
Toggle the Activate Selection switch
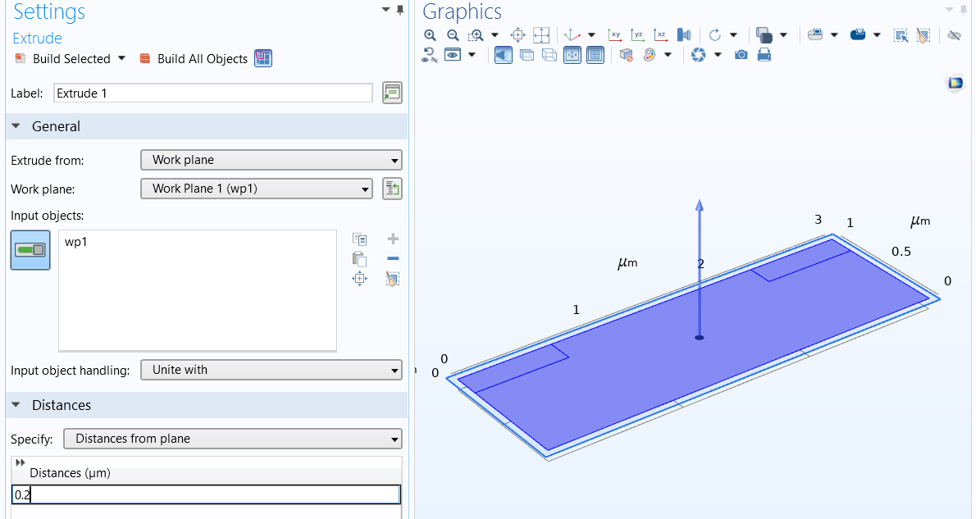tap(30, 250)
